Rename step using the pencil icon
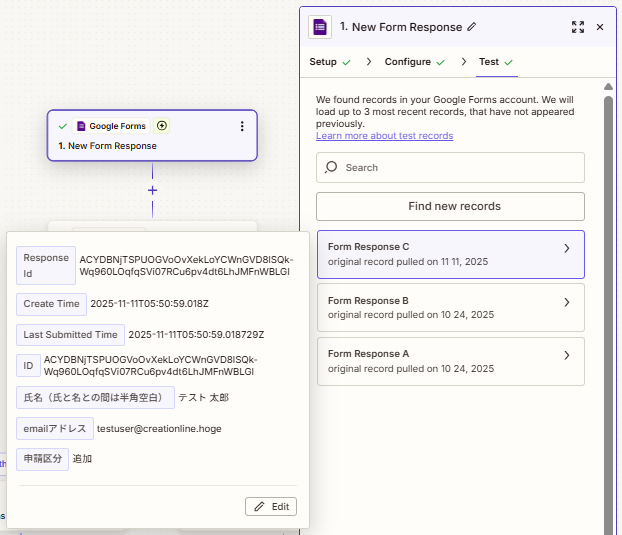The image size is (622, 535). tap(472, 27)
